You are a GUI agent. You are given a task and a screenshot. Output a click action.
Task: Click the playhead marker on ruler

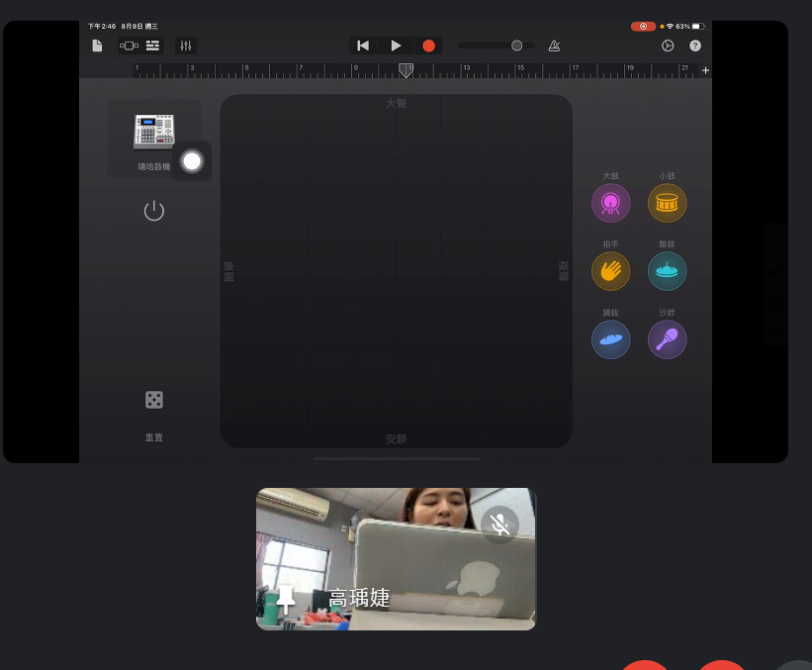tap(406, 70)
